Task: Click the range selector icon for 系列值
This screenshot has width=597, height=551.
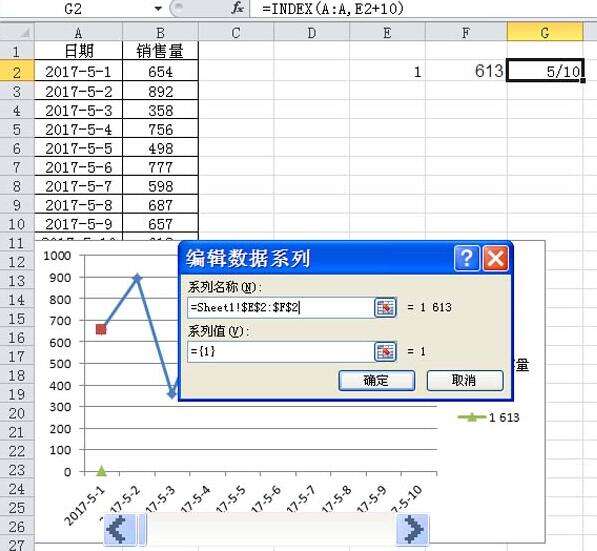Action: pyautogui.click(x=385, y=351)
